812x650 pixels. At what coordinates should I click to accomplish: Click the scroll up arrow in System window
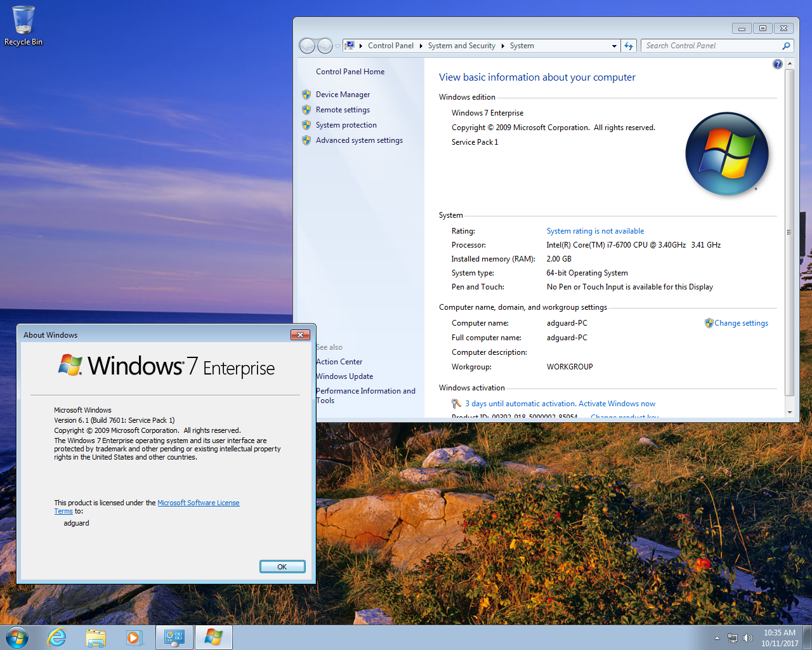pos(790,64)
